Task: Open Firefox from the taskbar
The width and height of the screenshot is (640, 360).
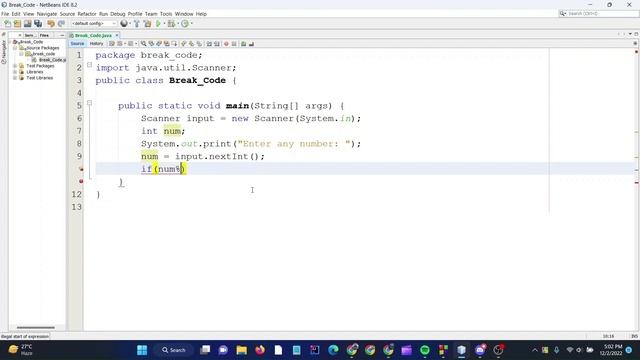Action: (260, 350)
